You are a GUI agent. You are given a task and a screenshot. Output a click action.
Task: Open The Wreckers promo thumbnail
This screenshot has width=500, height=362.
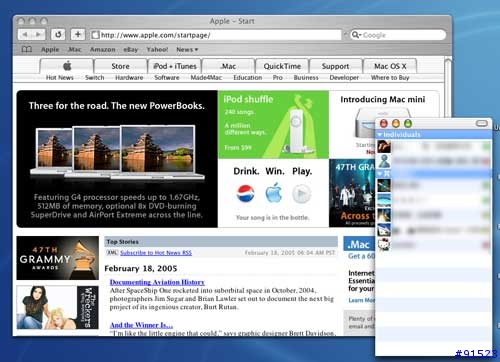pos(58,307)
